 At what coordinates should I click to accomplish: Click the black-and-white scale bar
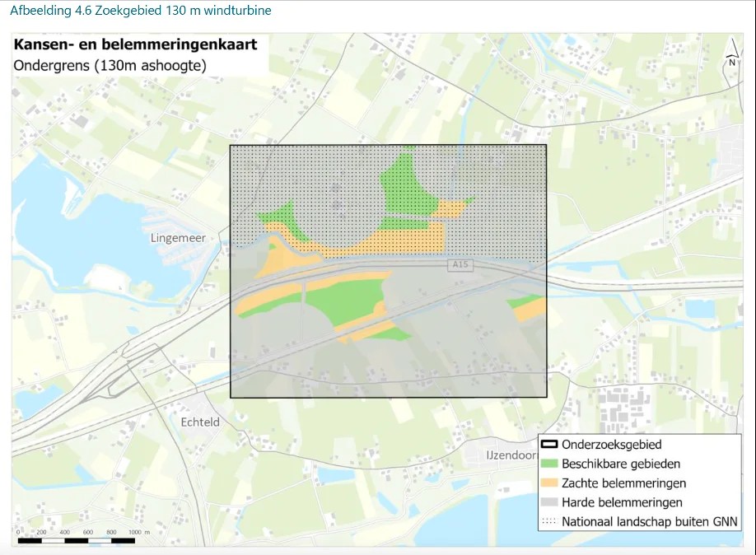pyautogui.click(x=77, y=541)
